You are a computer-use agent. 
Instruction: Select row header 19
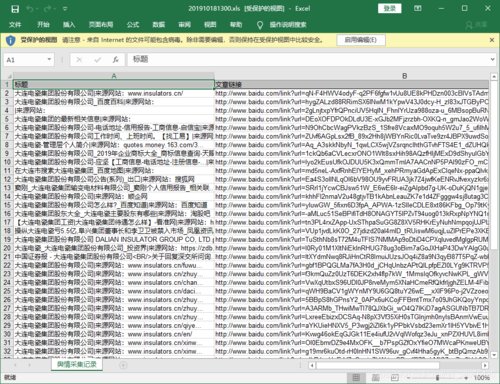tap(7, 239)
